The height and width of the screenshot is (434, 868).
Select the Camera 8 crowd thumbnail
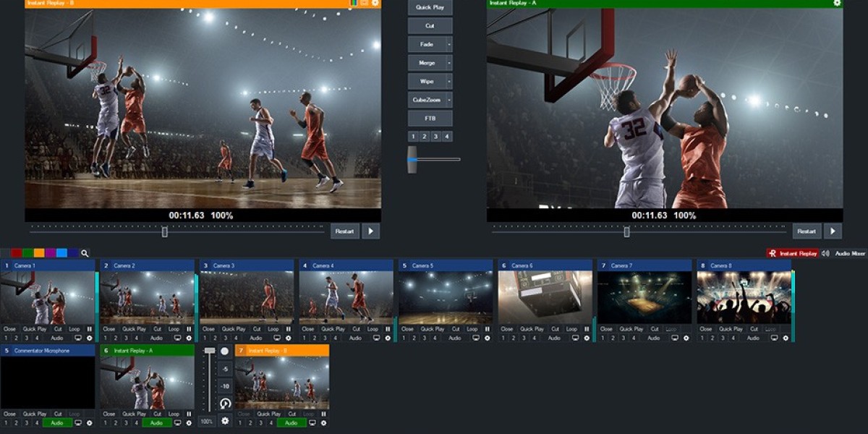(744, 297)
